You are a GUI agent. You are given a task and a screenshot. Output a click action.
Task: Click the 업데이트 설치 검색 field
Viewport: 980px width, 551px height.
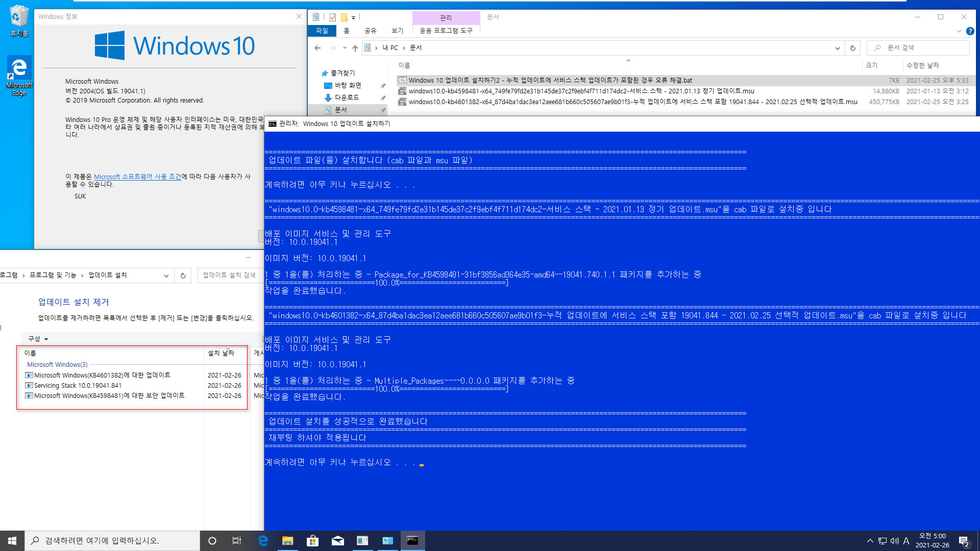pyautogui.click(x=230, y=275)
